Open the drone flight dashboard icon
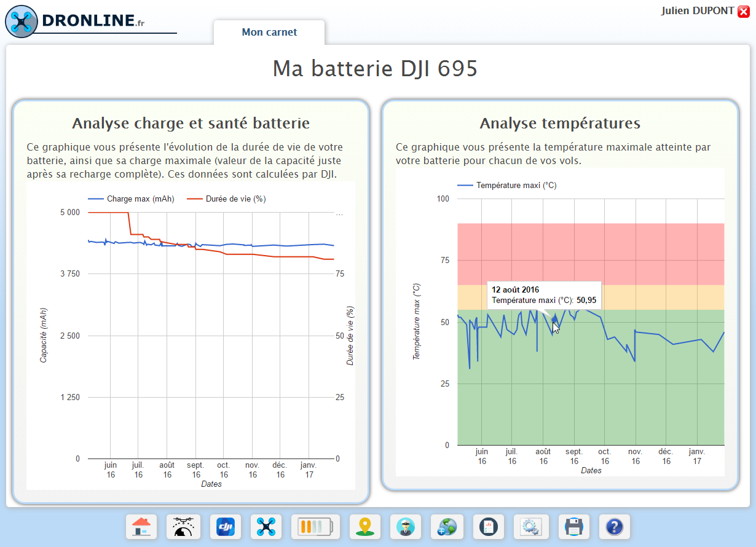Viewport: 756px width, 547px height. tap(183, 527)
